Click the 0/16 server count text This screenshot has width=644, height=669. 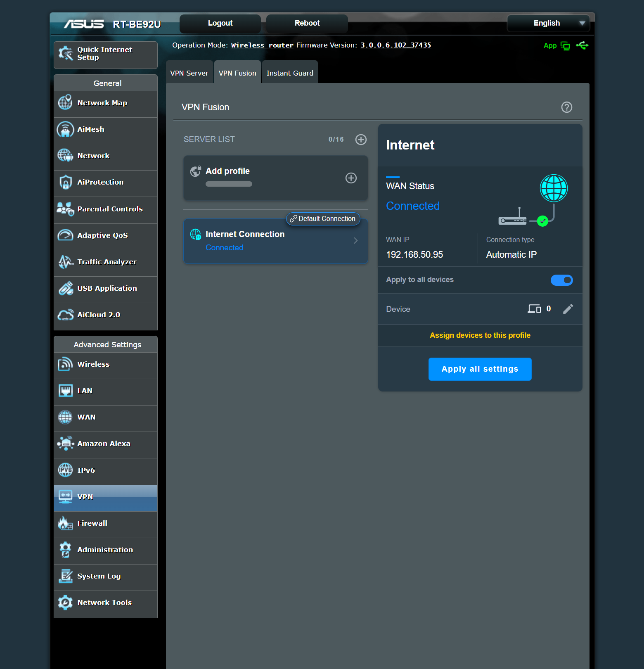click(336, 140)
